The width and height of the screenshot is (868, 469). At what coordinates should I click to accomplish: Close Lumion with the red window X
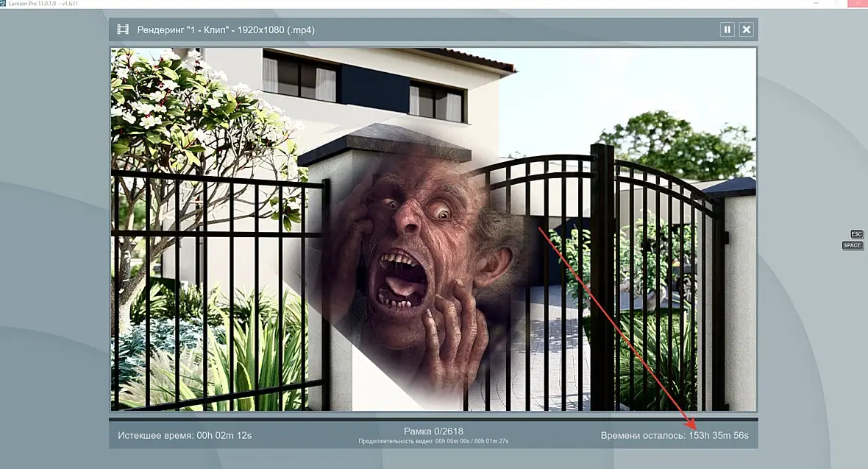click(x=856, y=4)
